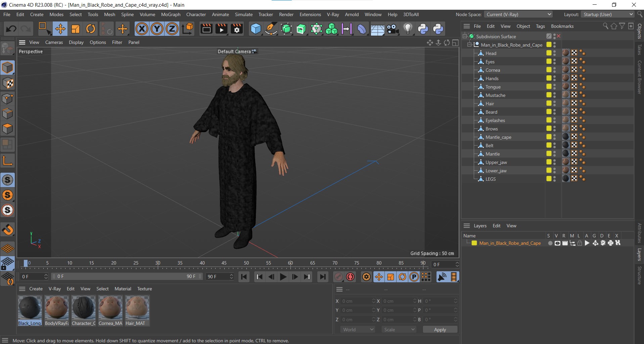Collapse the Subdivision Surface tree node
This screenshot has width=644, height=344.
coord(465,36)
